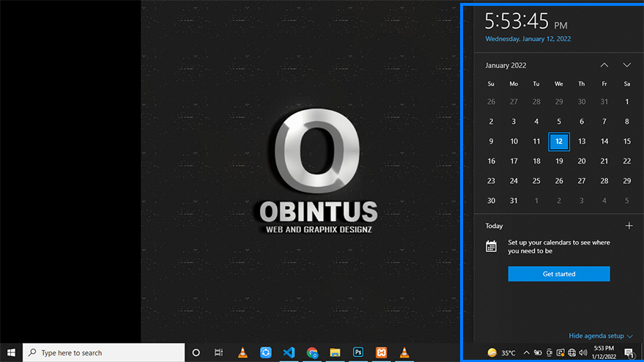Select January 19 in the calendar
Viewport: 644px width, 362px height.
coord(559,161)
